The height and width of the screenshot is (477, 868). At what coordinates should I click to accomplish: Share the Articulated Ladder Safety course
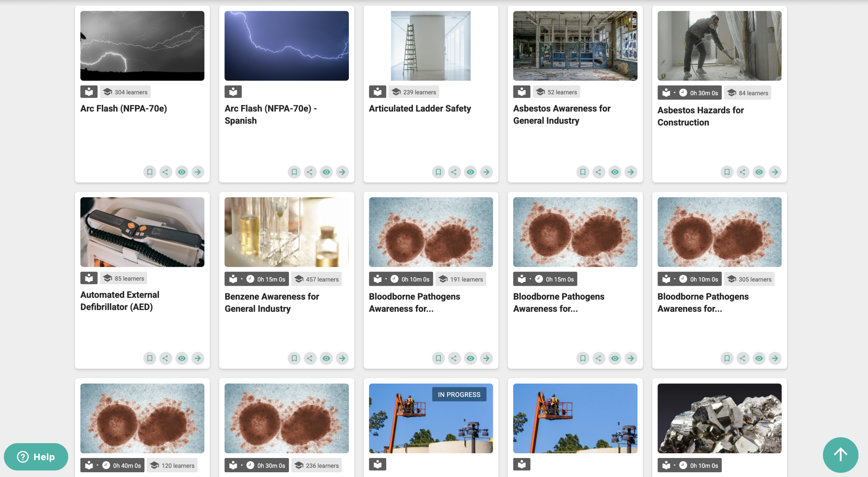tap(454, 172)
